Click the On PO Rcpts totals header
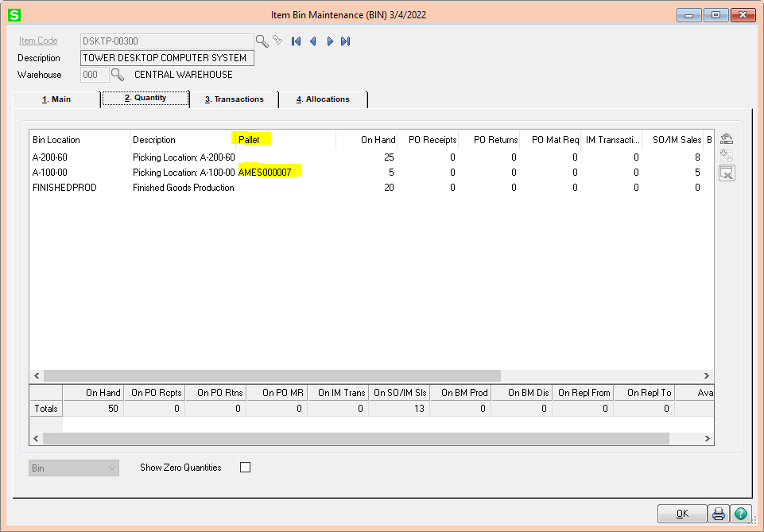Image resolution: width=764 pixels, height=532 pixels. (x=156, y=393)
